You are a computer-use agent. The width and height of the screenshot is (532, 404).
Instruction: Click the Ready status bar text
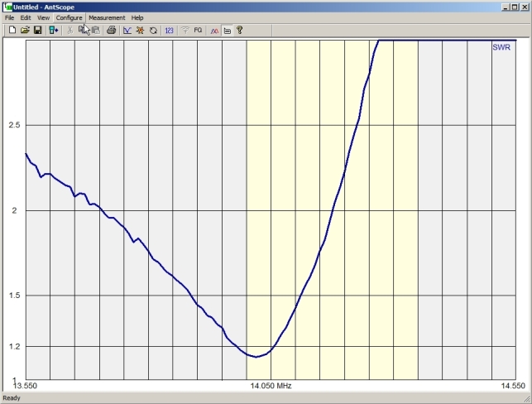[x=12, y=398]
